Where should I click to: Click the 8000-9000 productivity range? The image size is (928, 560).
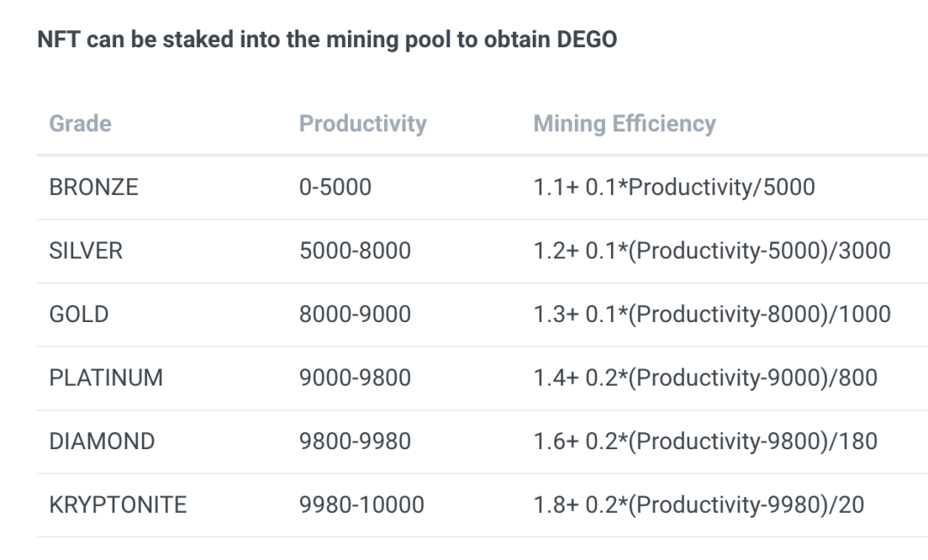point(355,314)
